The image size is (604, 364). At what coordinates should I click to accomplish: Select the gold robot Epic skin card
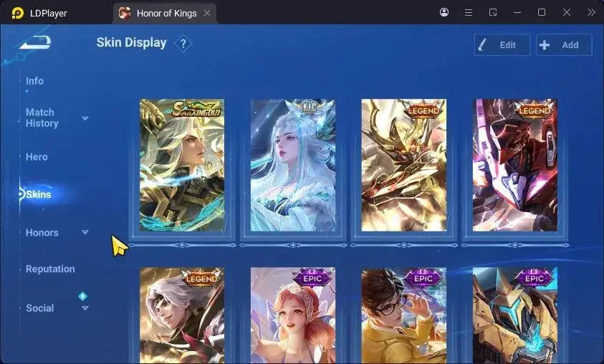click(x=514, y=315)
